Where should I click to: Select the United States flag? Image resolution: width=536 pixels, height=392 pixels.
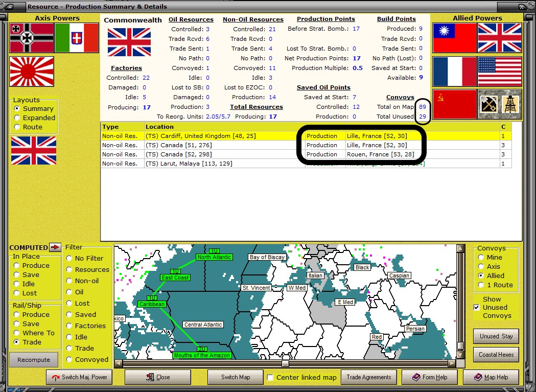point(499,72)
